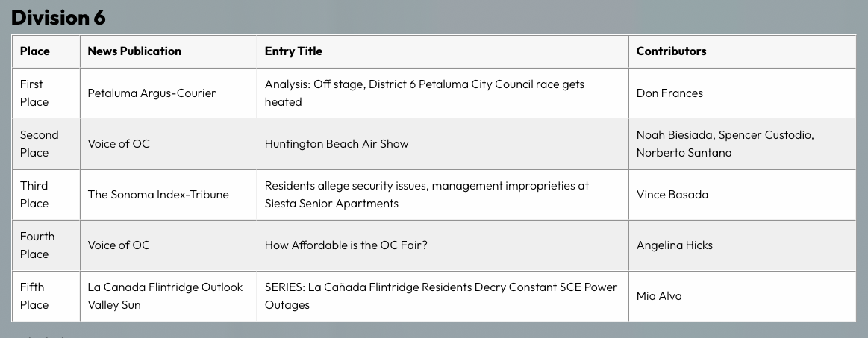The width and height of the screenshot is (868, 338).
Task: Click contributor Mia Alva
Action: tap(659, 296)
